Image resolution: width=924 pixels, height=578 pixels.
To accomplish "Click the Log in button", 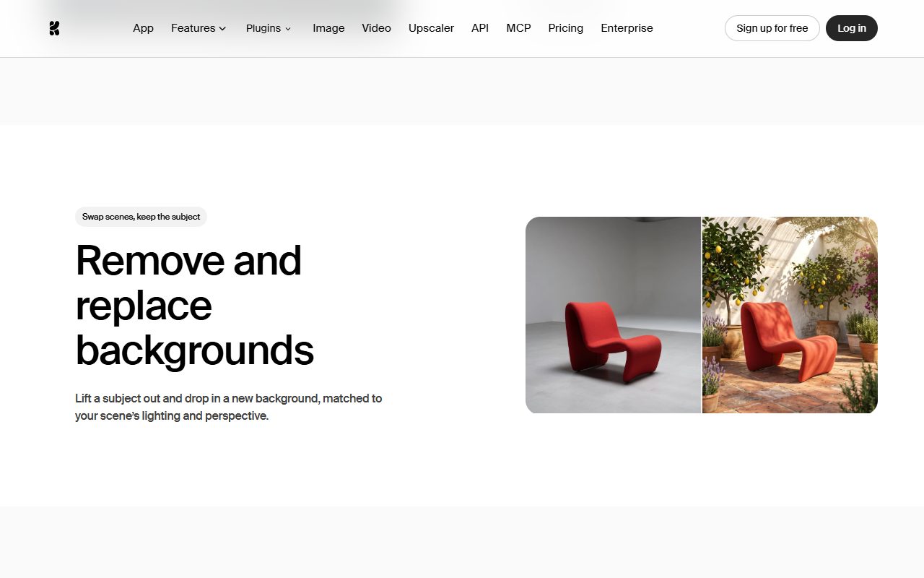I will coord(852,28).
